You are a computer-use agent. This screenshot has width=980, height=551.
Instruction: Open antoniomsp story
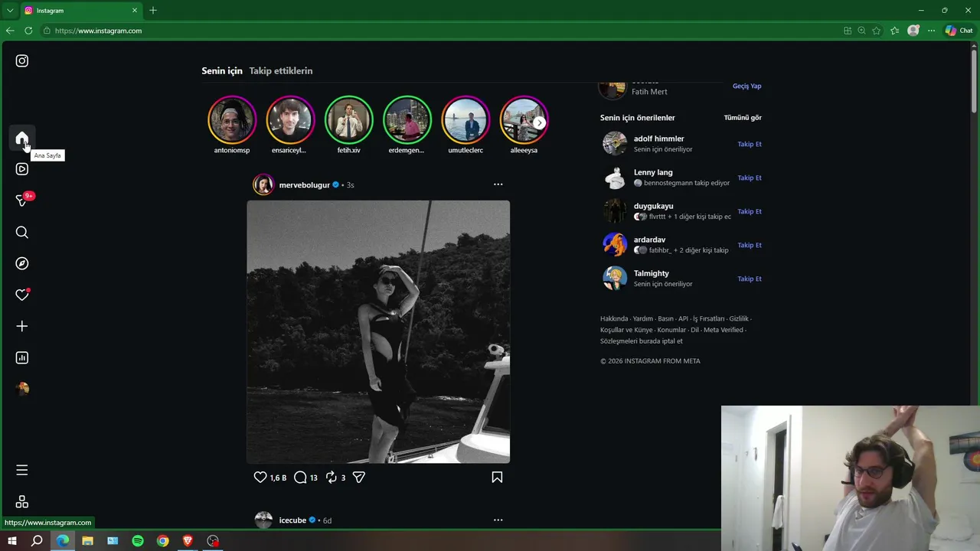pos(232,120)
